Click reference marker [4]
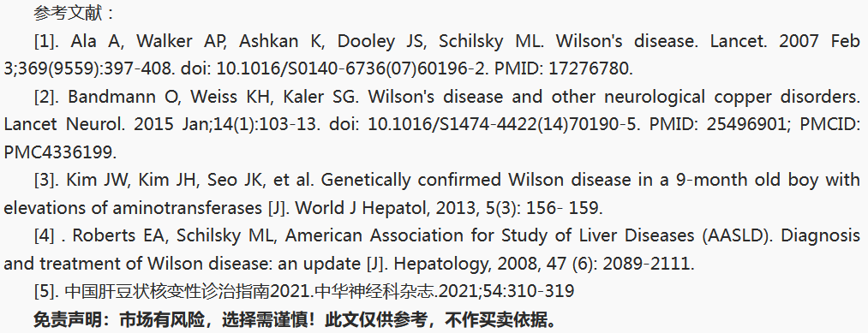Viewport: 868px width, 333px height. click(45, 235)
